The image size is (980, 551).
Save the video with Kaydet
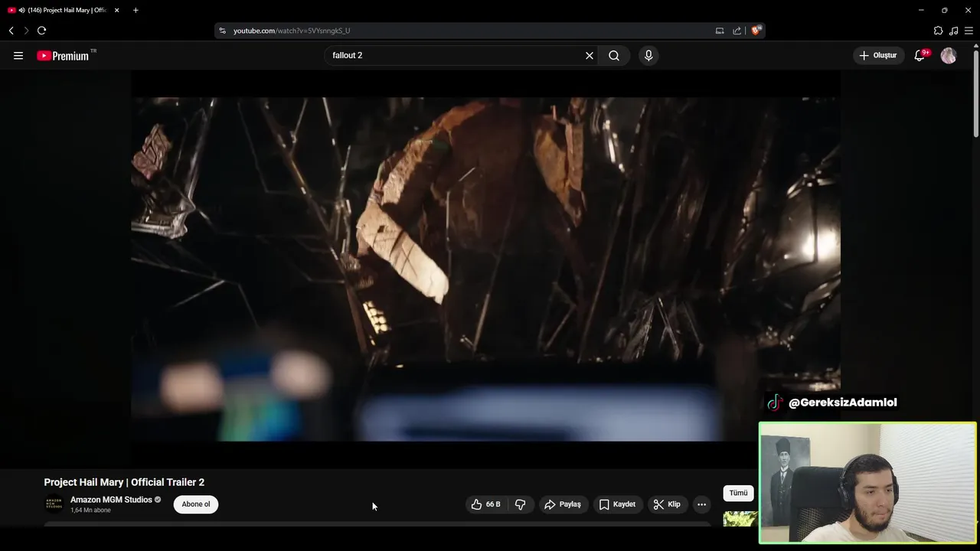pyautogui.click(x=617, y=504)
